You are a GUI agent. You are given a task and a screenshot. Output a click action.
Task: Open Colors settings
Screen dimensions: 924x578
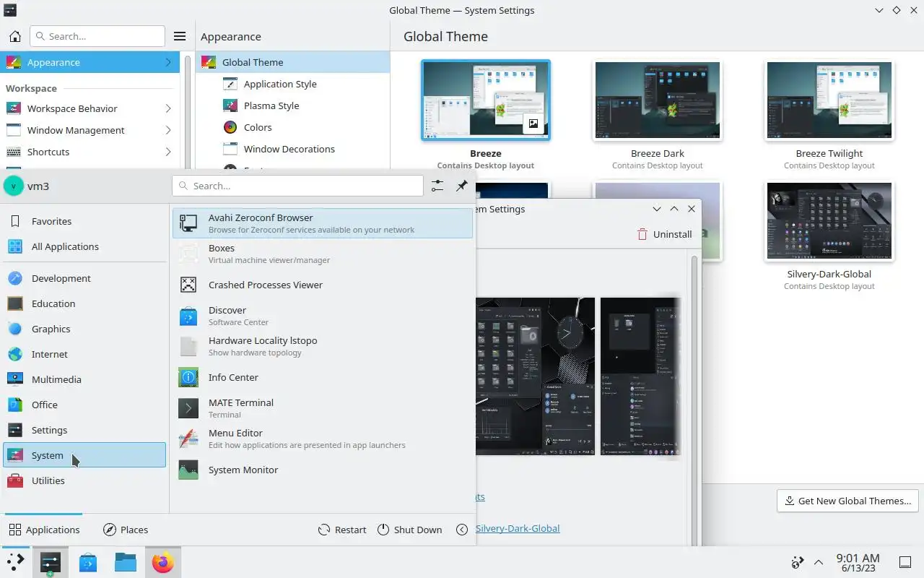[x=292, y=127]
